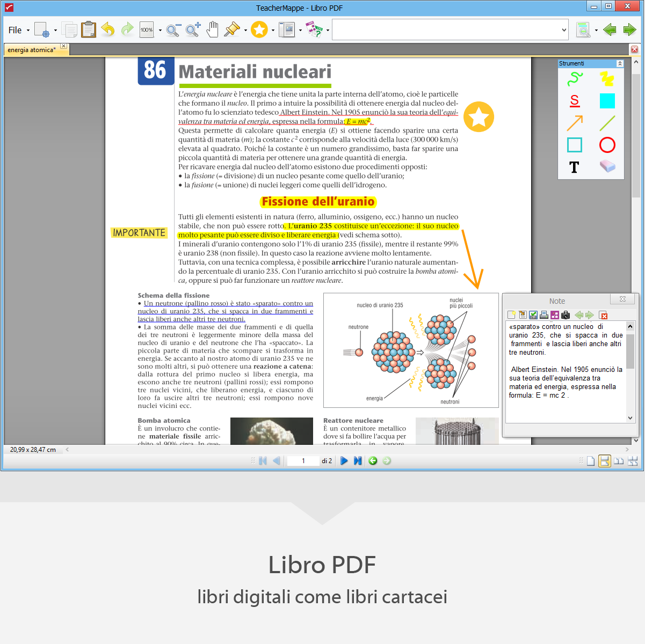Screen dimensions: 645x644
Task: Activate the red circle shape tool
Action: (607, 145)
